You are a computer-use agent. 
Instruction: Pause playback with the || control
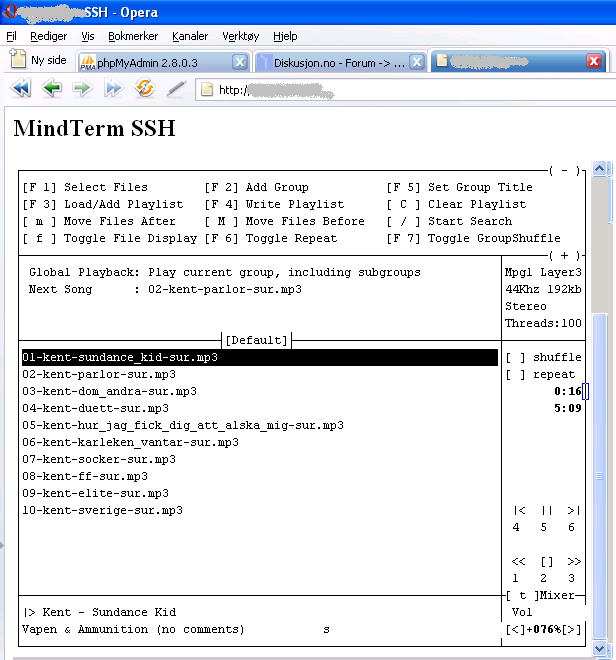[547, 510]
